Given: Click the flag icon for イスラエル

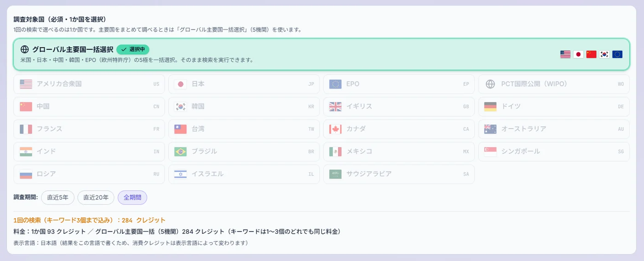Looking at the screenshot, I should click(180, 174).
